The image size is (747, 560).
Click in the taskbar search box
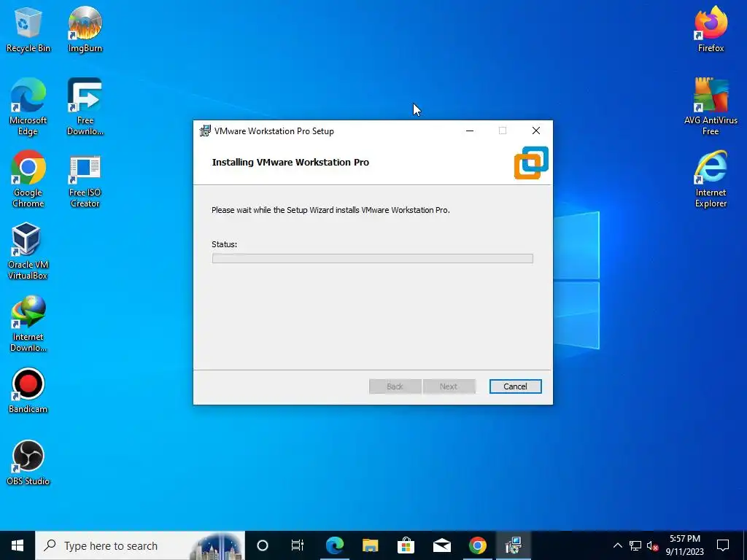point(140,545)
